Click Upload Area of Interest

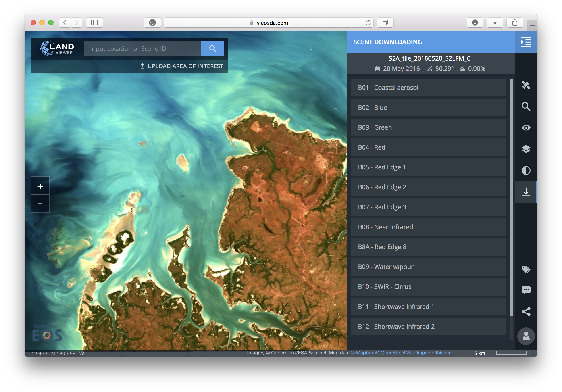[182, 66]
